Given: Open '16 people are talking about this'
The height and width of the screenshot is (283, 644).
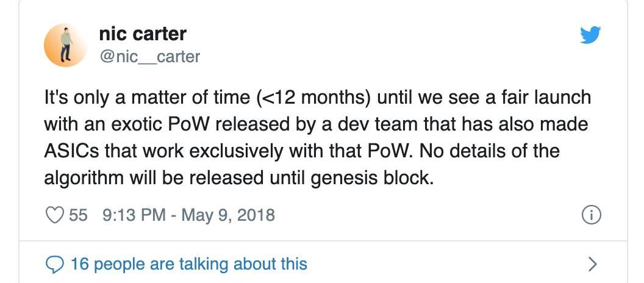Looking at the screenshot, I should click(x=189, y=263).
